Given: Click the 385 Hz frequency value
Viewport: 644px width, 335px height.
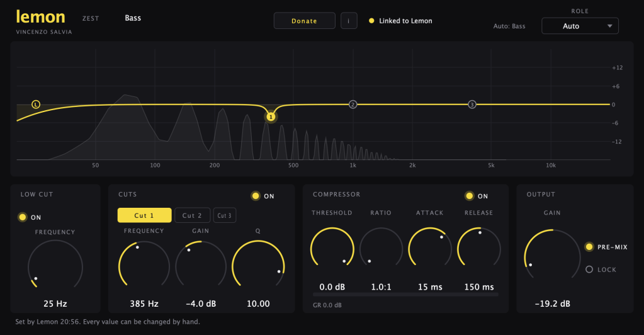Looking at the screenshot, I should click(x=144, y=304).
